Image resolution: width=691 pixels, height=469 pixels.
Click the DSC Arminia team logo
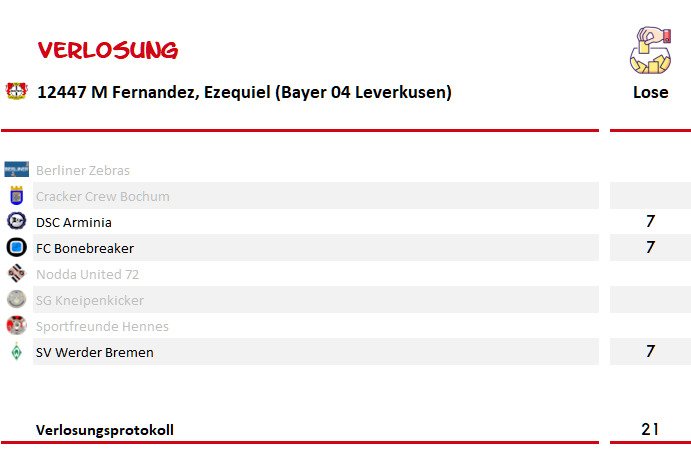[16, 221]
